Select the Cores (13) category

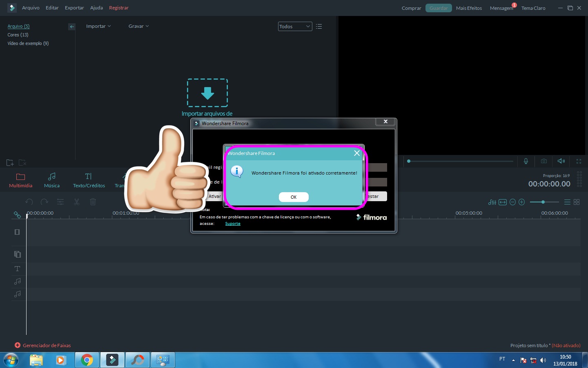pos(18,35)
